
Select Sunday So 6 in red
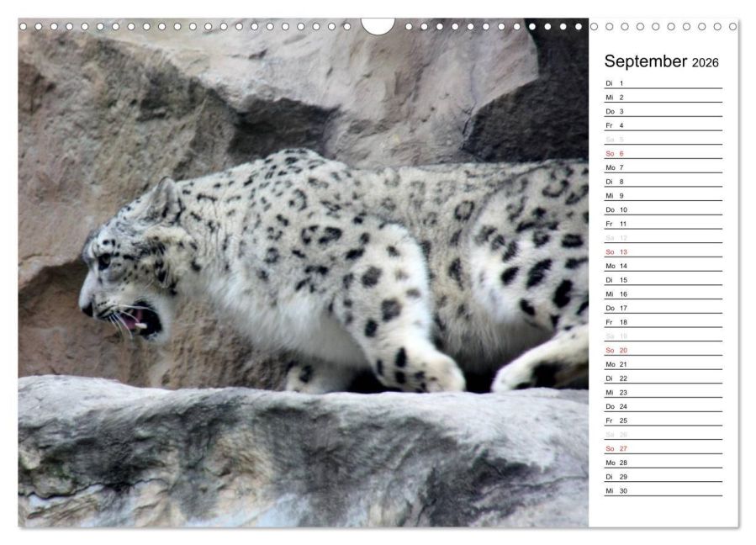(615, 153)
